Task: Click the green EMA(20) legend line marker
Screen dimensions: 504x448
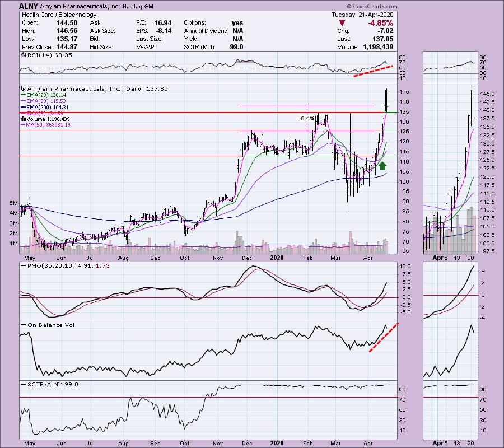Action: (23, 95)
